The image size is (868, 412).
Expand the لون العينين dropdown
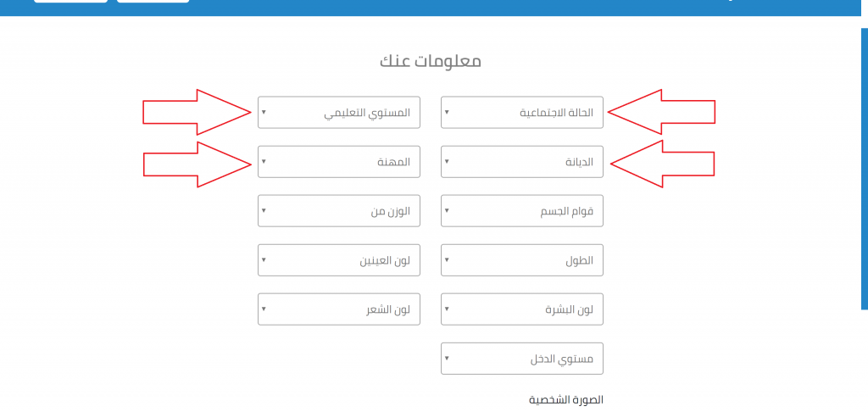click(339, 259)
